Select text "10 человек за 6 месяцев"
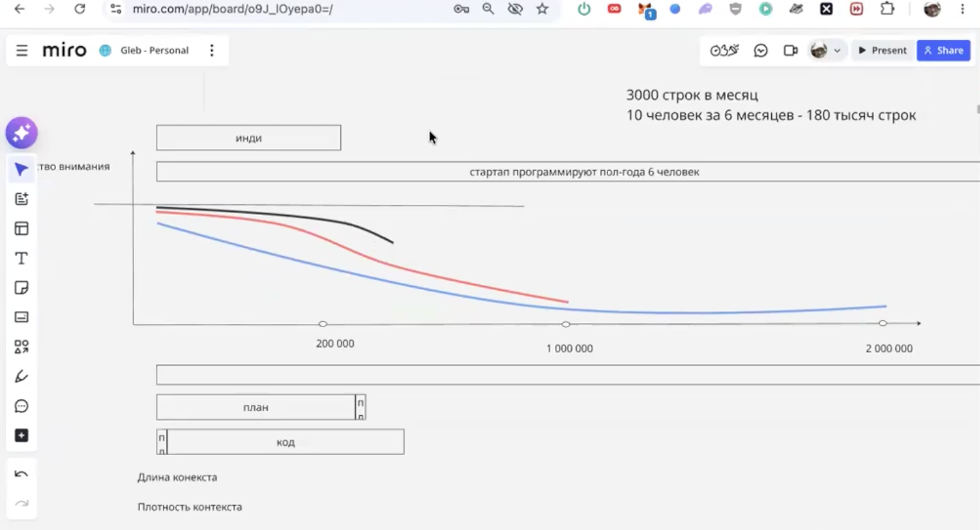Viewport: 980px width, 530px height. 710,115
